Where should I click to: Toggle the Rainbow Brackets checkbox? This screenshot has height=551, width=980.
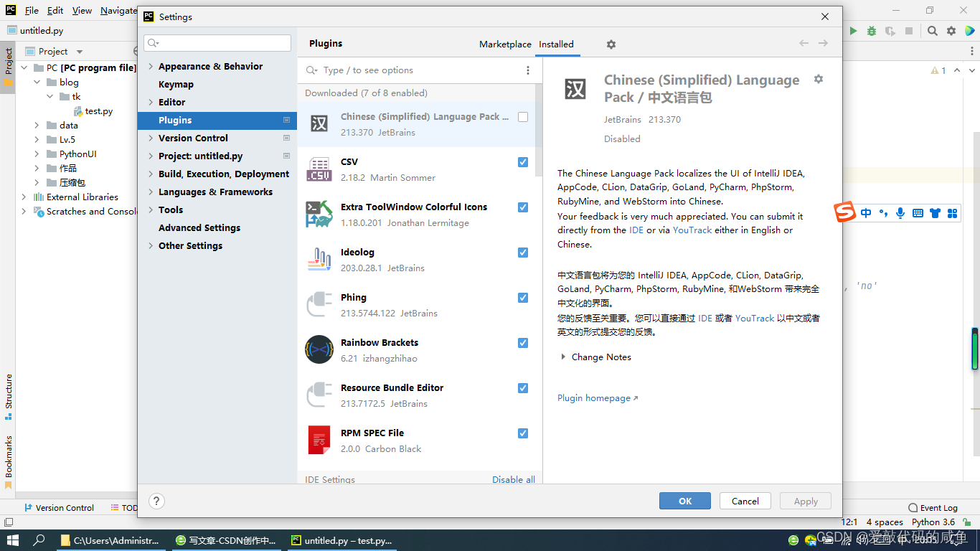523,343
